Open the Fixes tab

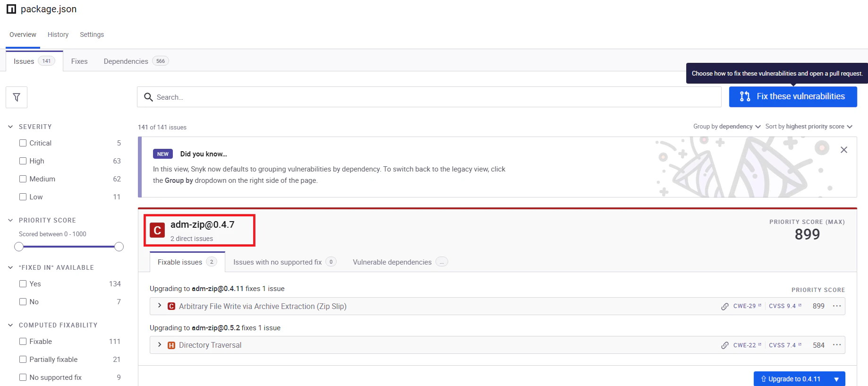click(79, 61)
